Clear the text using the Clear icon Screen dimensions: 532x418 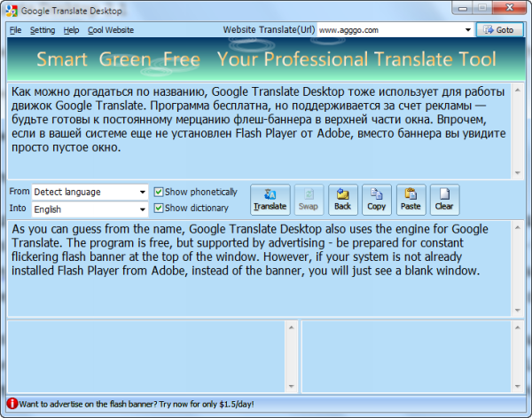click(x=444, y=200)
